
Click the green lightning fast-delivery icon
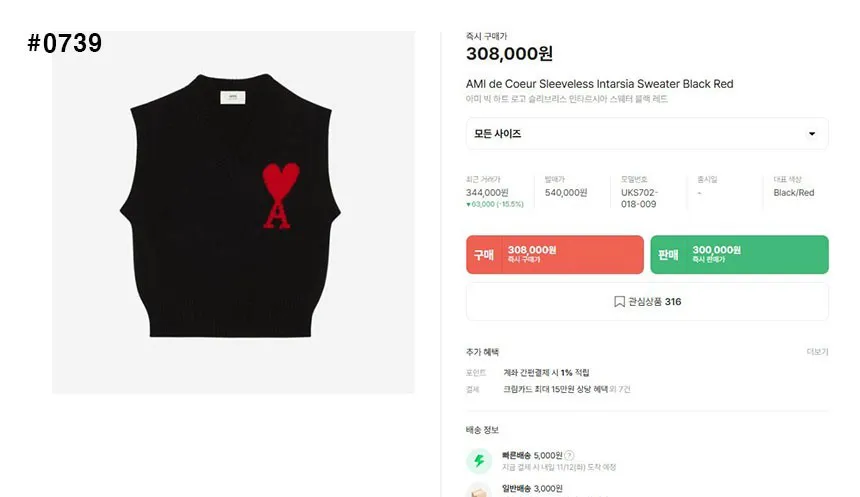479,461
